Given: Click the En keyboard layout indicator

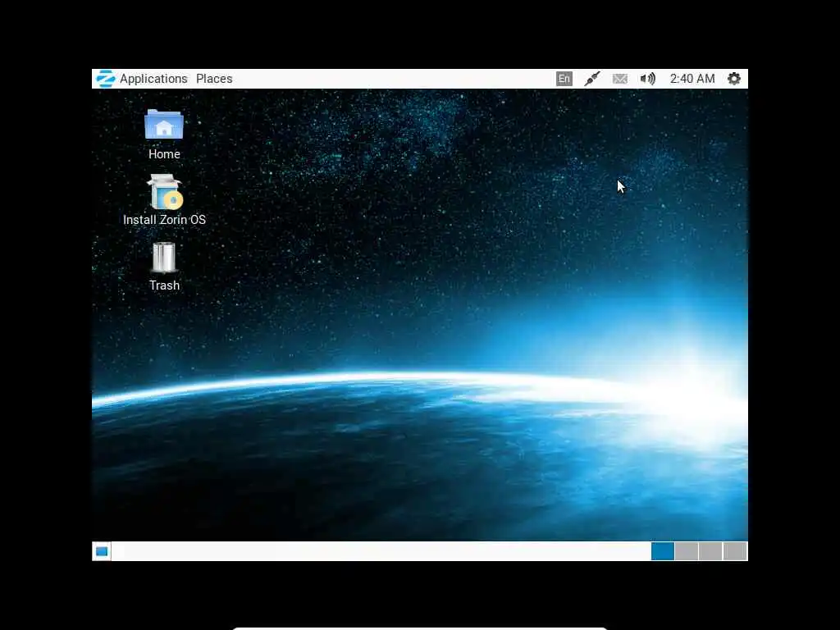Looking at the screenshot, I should 564,79.
